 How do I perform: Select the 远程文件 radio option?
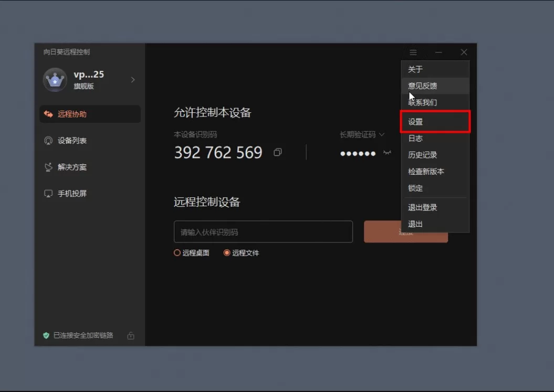click(227, 253)
